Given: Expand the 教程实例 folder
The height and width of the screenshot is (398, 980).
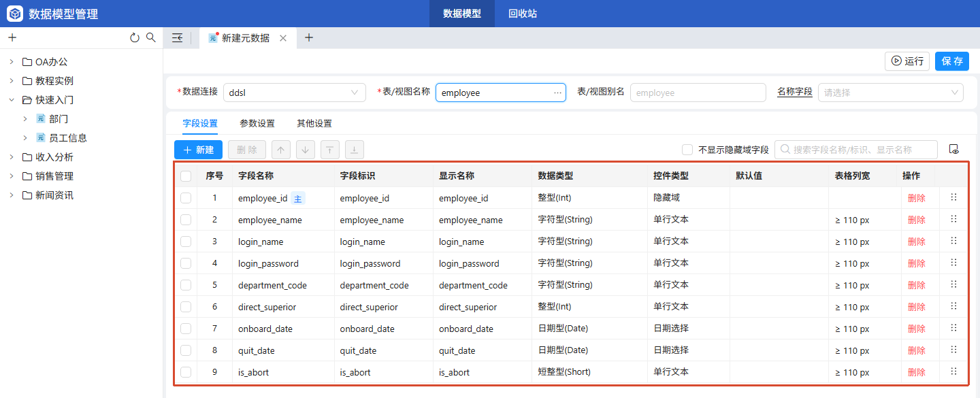Looking at the screenshot, I should [12, 81].
